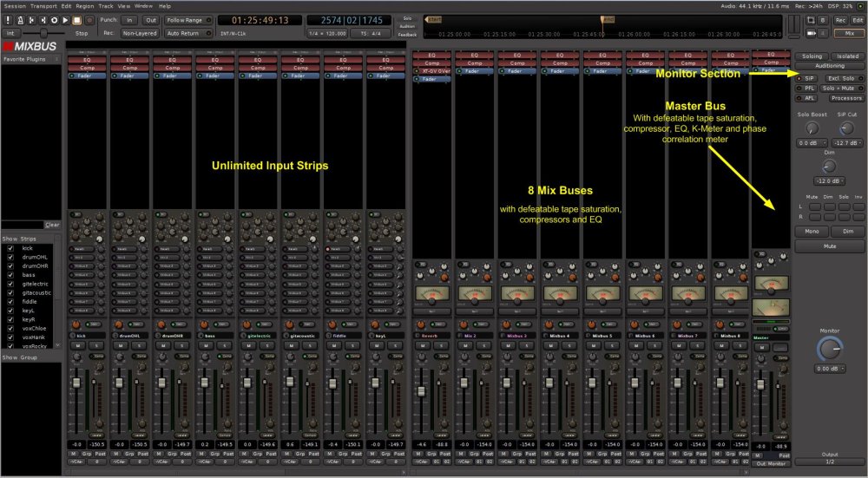
Task: Toggle the loop playback icon
Action: click(x=54, y=20)
